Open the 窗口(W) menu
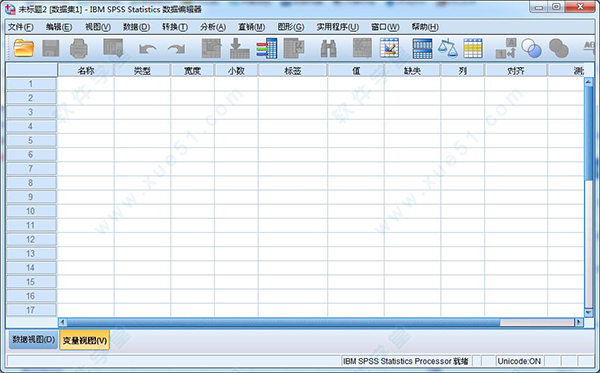This screenshot has width=600, height=373. pos(385,27)
